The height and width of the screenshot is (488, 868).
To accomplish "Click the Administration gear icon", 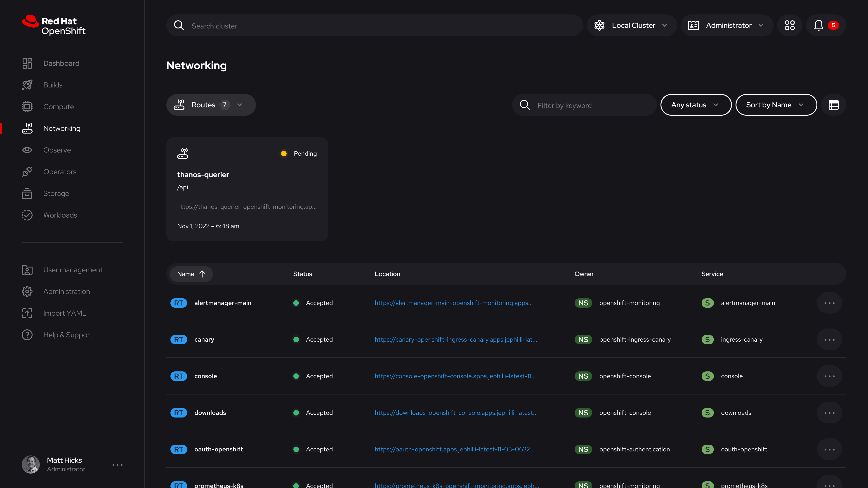I will click(x=27, y=292).
